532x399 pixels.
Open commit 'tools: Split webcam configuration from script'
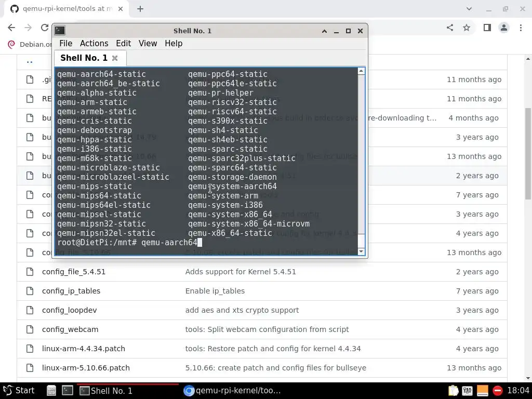pos(267,329)
